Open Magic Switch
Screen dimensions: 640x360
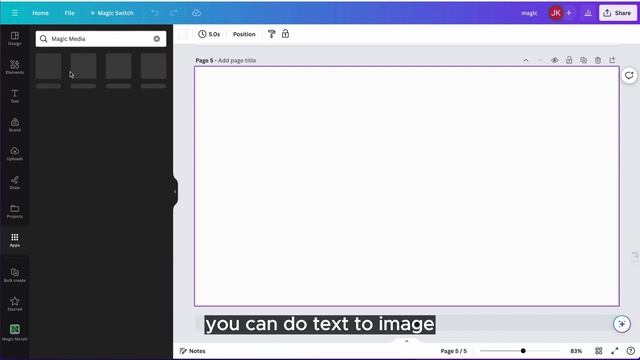pos(112,13)
